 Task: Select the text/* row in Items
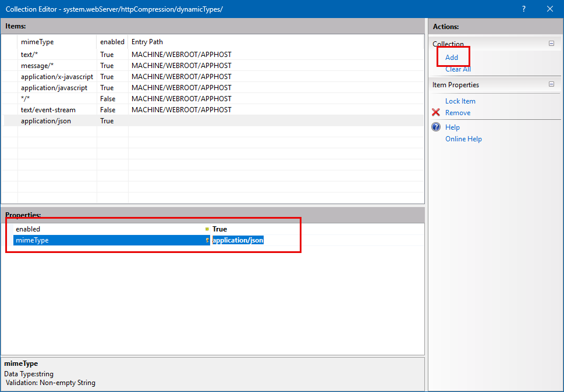(30, 55)
